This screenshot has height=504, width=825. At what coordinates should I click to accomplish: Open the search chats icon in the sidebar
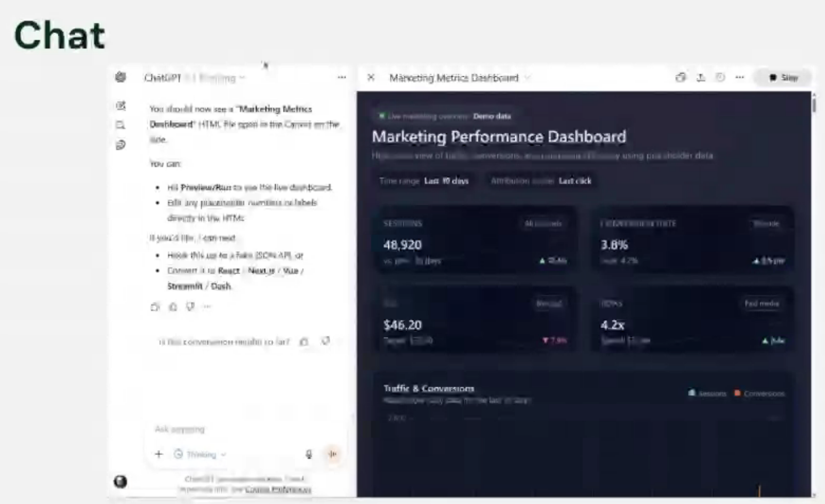[121, 125]
